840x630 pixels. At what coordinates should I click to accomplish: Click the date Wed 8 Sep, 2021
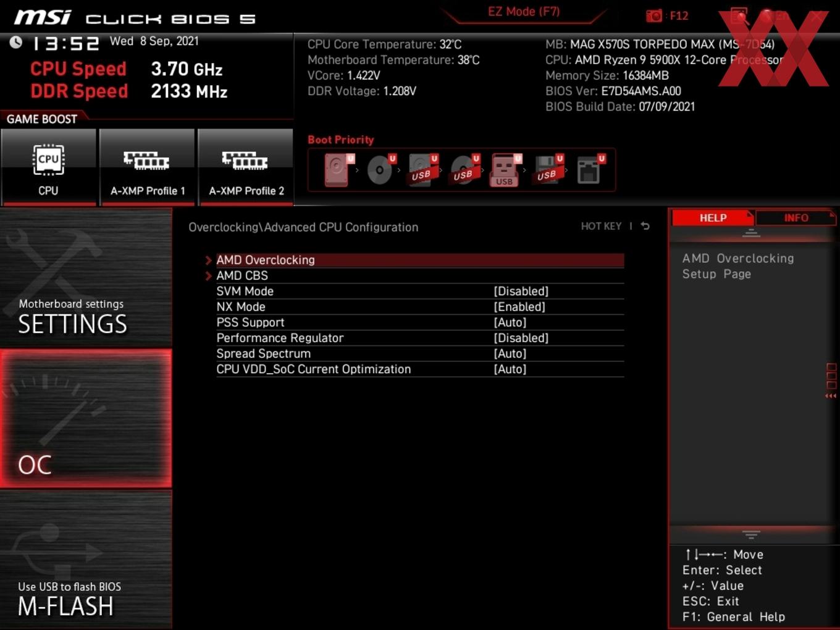click(x=154, y=41)
